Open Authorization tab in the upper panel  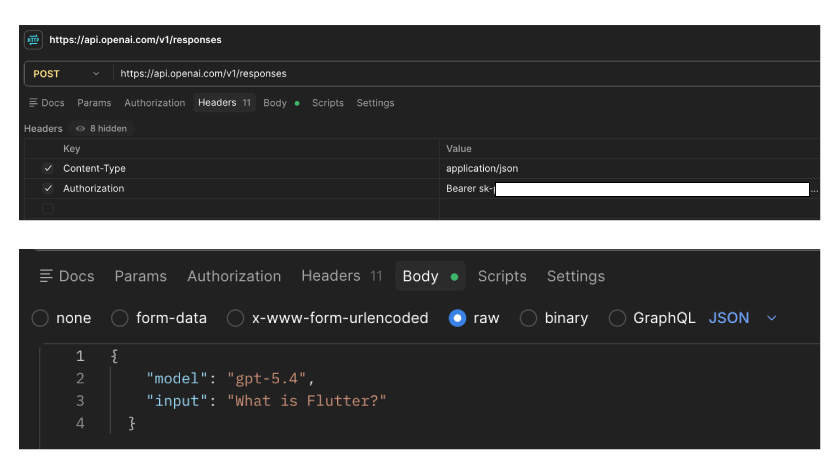pyautogui.click(x=154, y=103)
